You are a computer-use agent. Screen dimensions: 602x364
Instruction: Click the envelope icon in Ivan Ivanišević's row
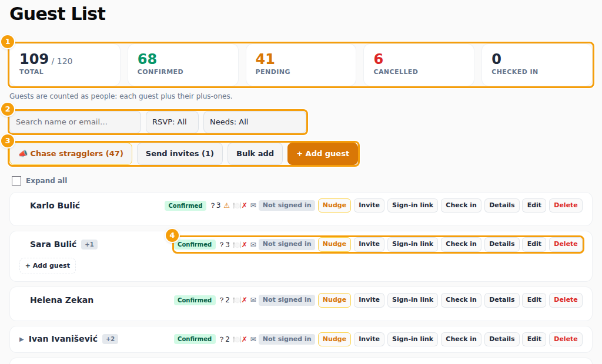click(253, 339)
